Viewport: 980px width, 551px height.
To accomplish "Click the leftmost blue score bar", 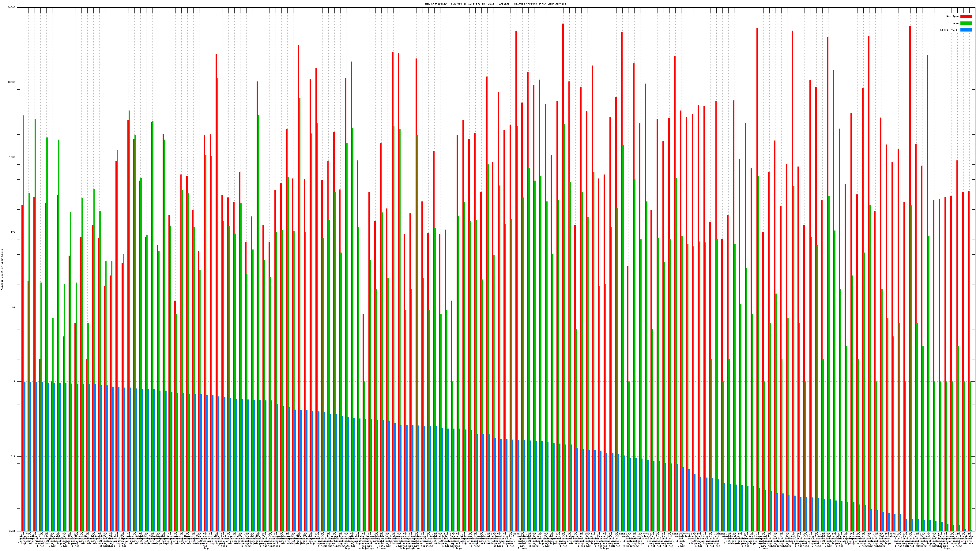I will [25, 456].
